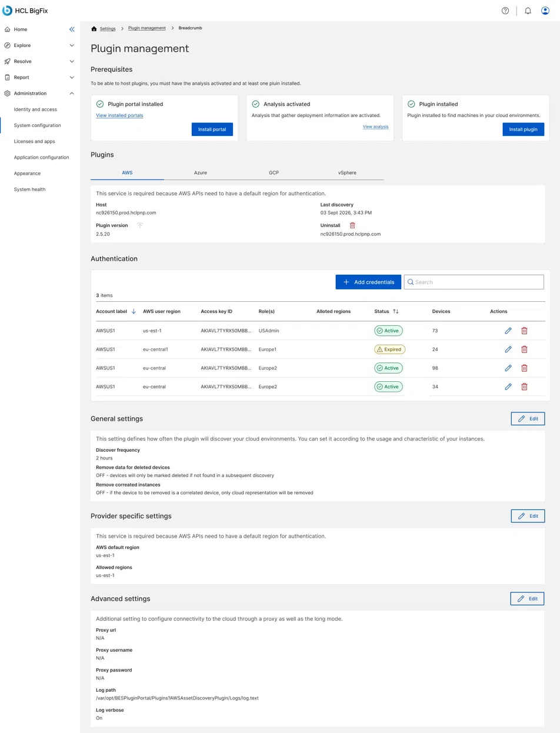Open the notifications bell icon
The width and height of the screenshot is (560, 733).
click(528, 11)
